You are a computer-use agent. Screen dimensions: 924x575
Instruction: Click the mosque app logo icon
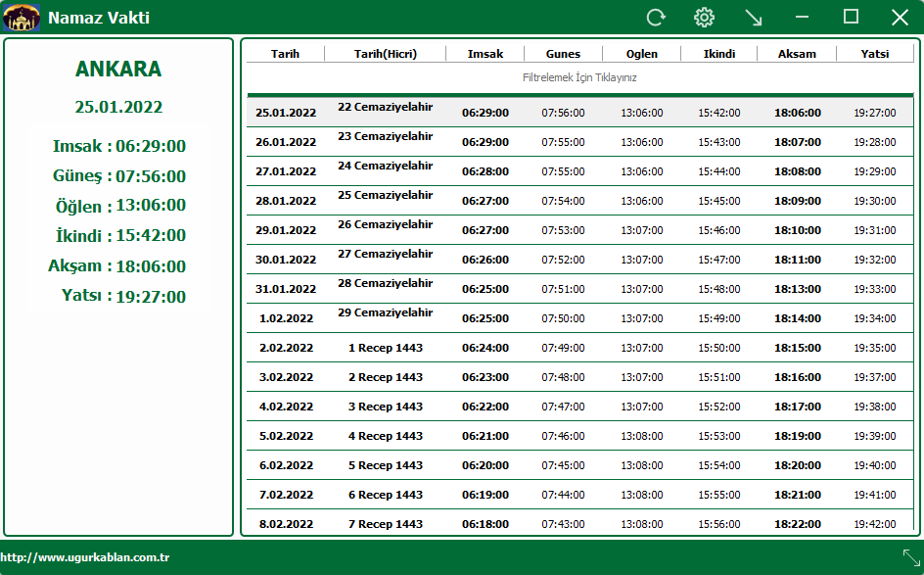click(x=22, y=18)
